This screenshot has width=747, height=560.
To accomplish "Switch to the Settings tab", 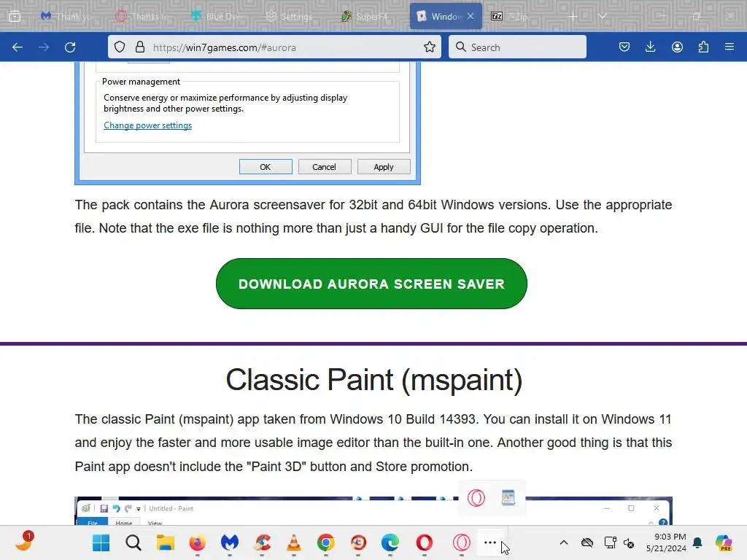I will click(290, 16).
